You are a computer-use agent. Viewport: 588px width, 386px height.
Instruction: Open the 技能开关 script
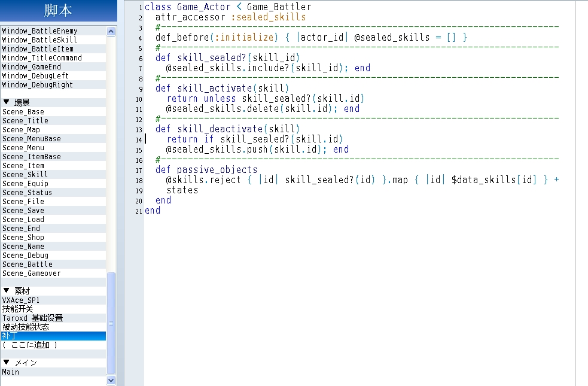pyautogui.click(x=54, y=309)
